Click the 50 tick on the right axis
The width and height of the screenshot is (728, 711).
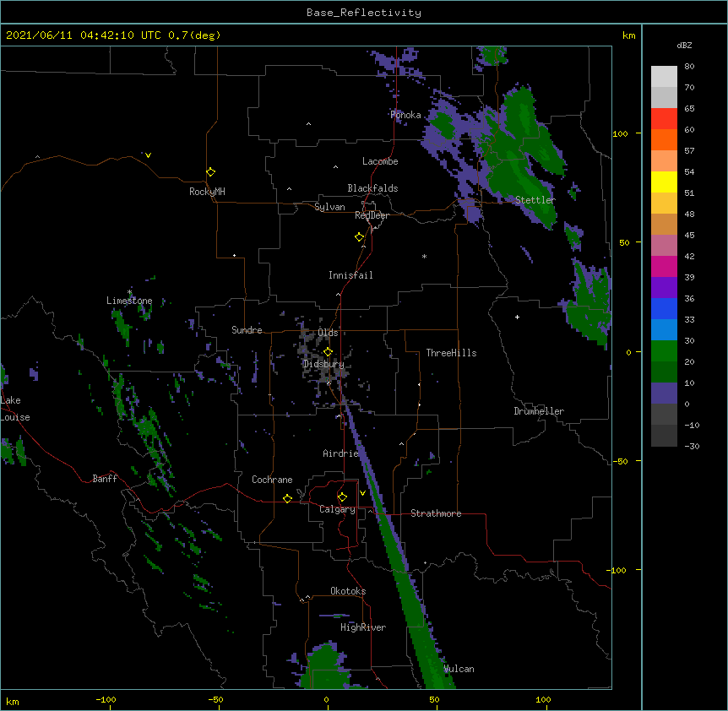[x=624, y=242]
